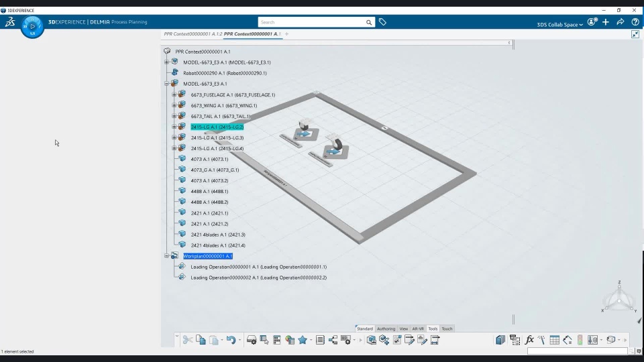Click the Robot00000290 A.1 node icon

[175, 72]
